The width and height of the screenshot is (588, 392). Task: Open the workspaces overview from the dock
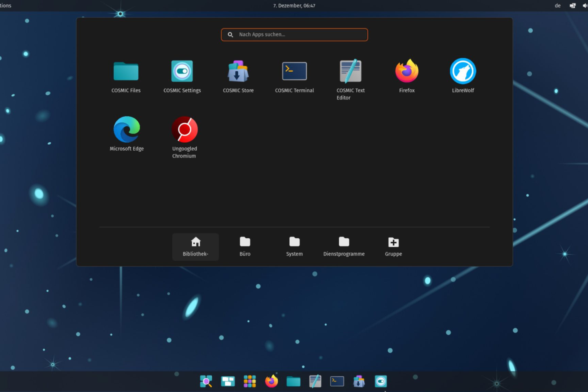coord(228,381)
